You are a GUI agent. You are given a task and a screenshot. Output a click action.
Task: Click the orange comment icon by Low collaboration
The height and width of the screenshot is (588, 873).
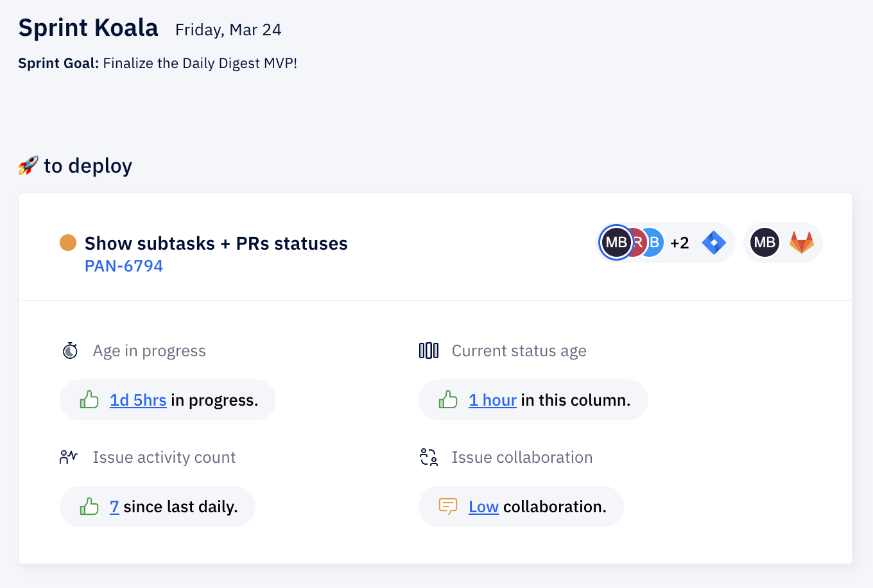(448, 506)
